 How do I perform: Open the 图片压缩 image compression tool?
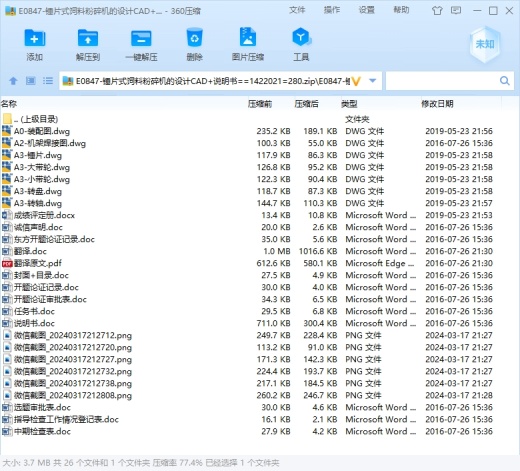pos(248,37)
